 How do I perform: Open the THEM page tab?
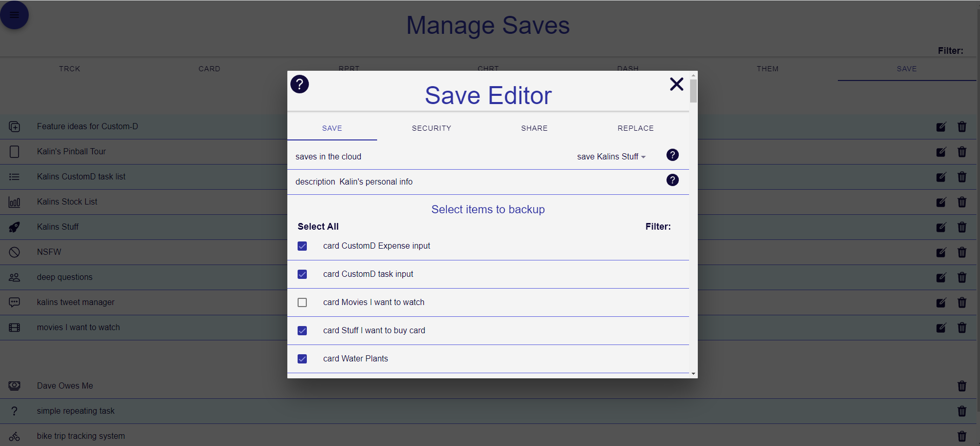pos(768,69)
